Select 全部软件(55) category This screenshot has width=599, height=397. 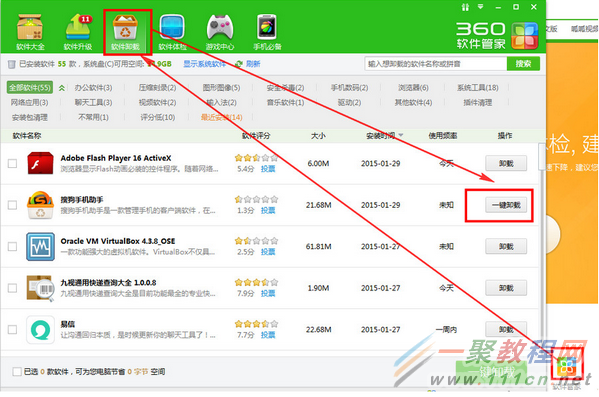pyautogui.click(x=30, y=88)
